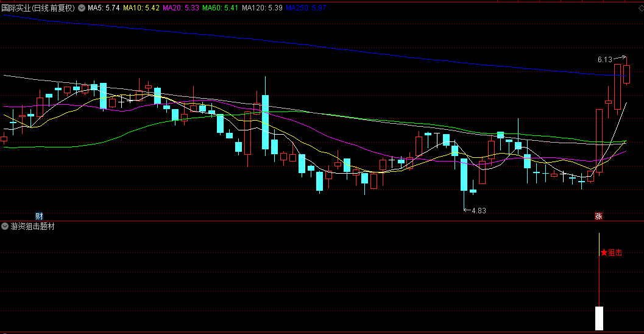Image resolution: width=644 pixels, height=334 pixels.
Task: Select the MA250: 5.97 indicator label
Action: [306, 8]
